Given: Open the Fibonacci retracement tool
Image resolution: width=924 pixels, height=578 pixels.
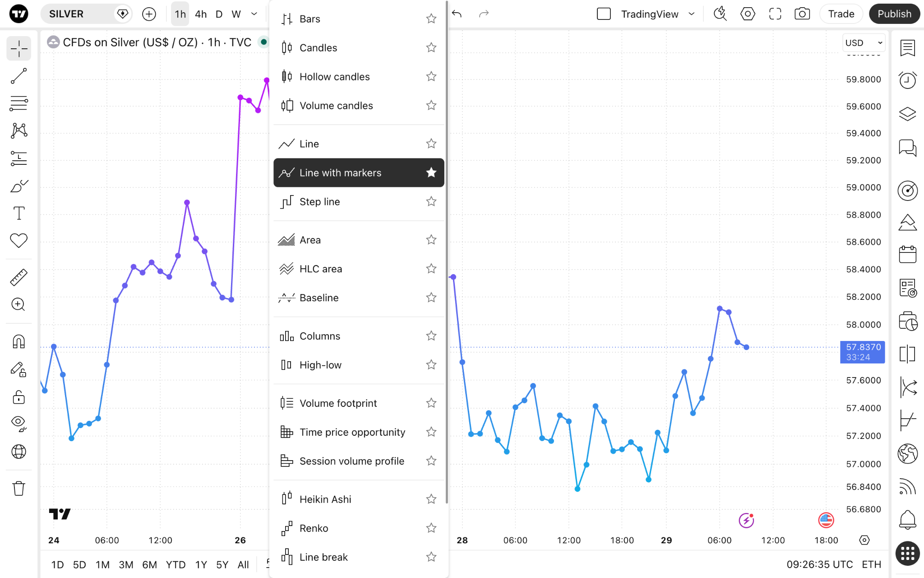Looking at the screenshot, I should [x=19, y=103].
